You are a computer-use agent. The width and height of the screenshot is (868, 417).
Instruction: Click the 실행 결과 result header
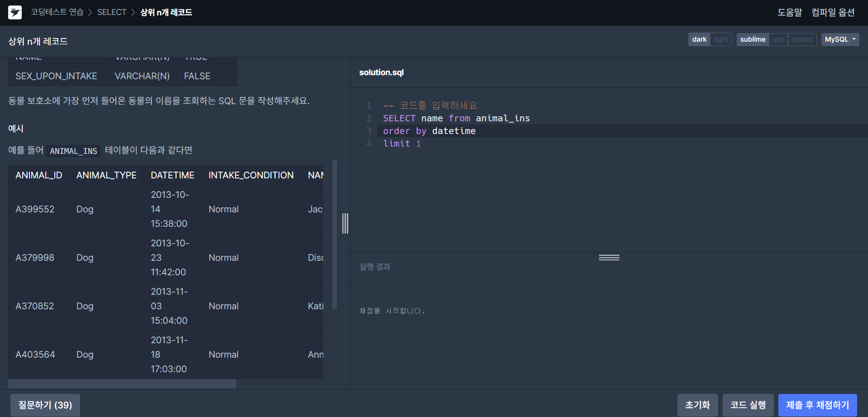coord(375,267)
